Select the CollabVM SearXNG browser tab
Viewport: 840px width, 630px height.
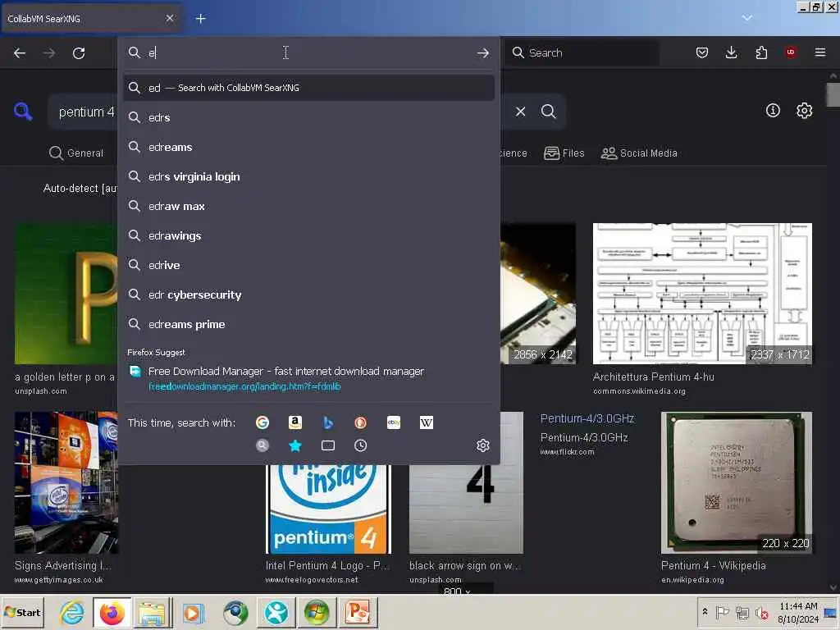[91, 19]
